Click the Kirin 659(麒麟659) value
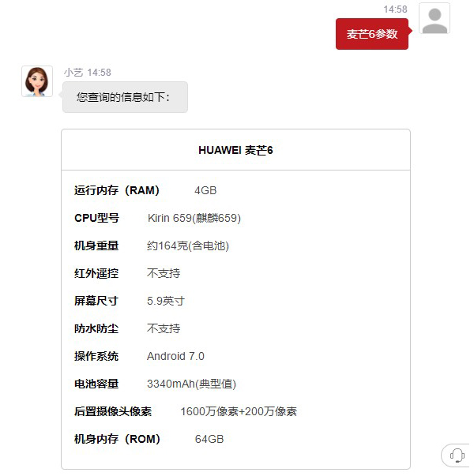This screenshot has width=474, height=476. click(194, 219)
